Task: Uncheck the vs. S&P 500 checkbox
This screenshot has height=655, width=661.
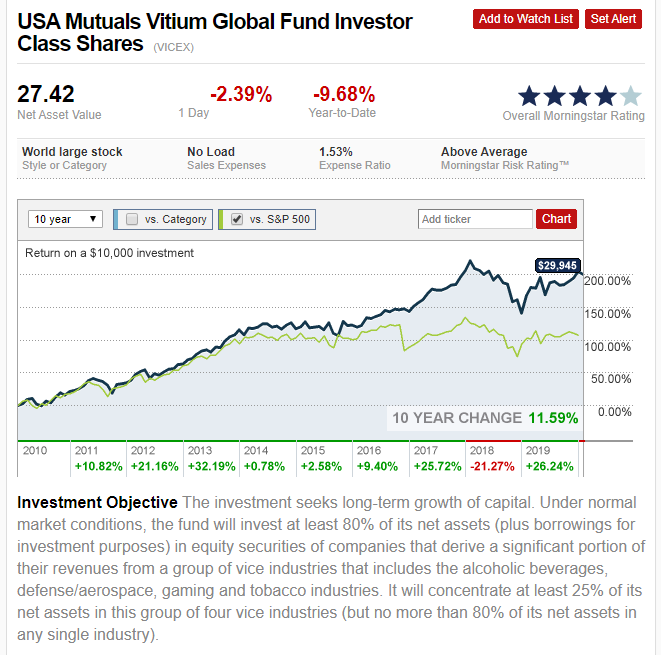Action: [x=237, y=219]
